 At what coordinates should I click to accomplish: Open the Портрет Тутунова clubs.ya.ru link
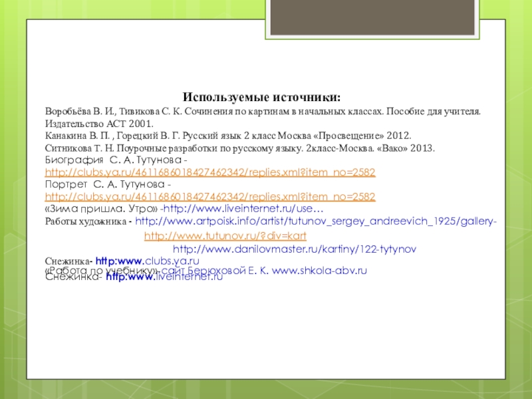pyautogui.click(x=210, y=197)
